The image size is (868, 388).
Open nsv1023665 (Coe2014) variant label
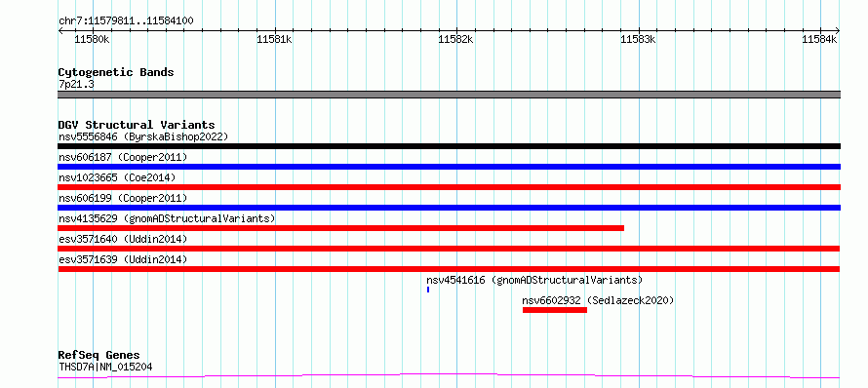[117, 177]
